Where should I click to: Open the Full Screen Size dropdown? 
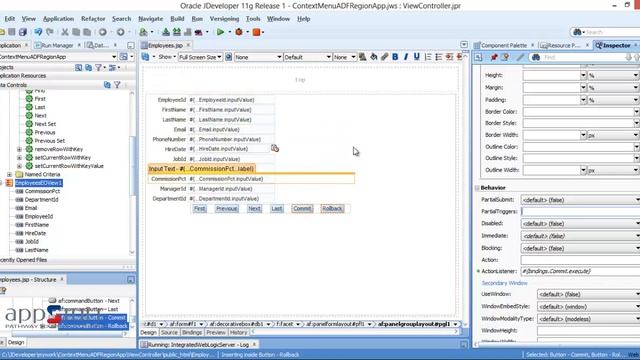tap(200, 57)
